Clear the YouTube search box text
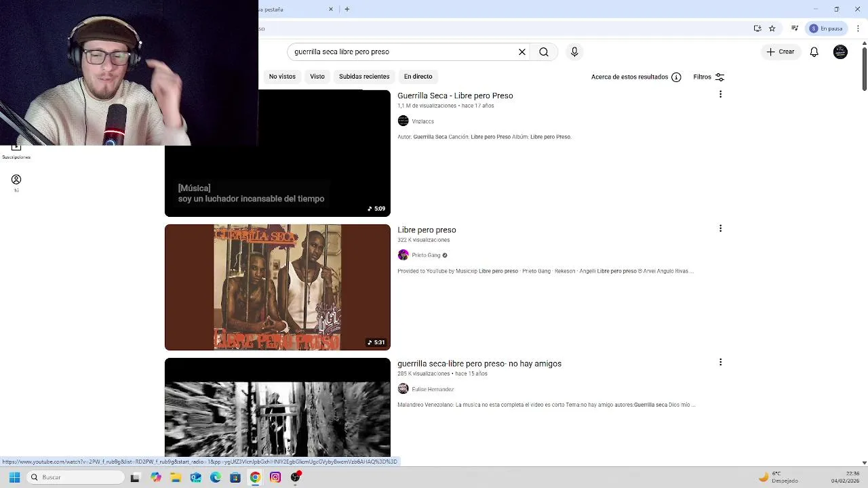 pyautogui.click(x=522, y=52)
